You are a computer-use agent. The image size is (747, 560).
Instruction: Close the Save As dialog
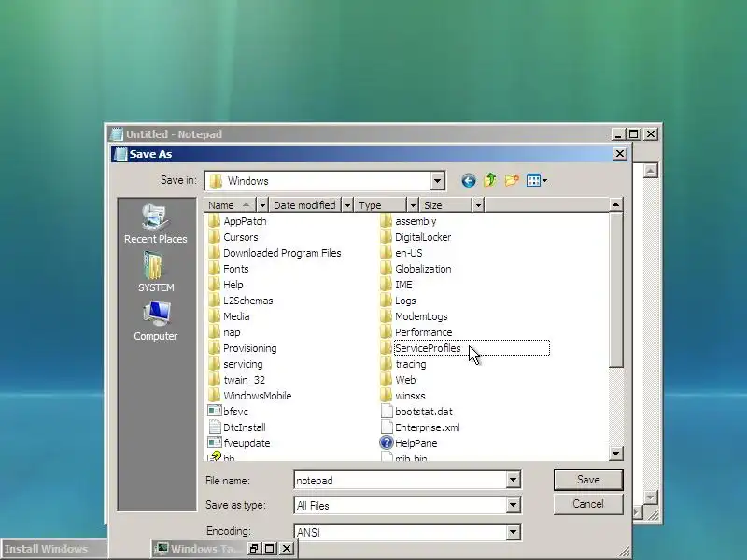coord(620,154)
